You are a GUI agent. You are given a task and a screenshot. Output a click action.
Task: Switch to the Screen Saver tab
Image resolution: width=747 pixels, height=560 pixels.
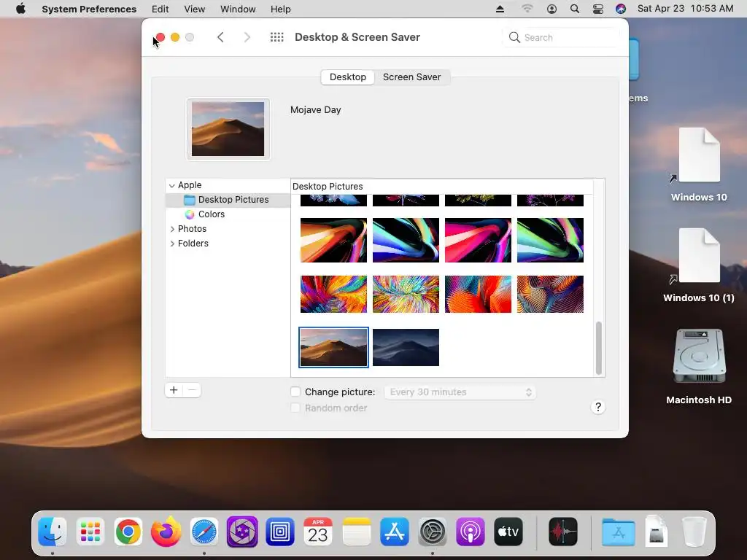[411, 77]
